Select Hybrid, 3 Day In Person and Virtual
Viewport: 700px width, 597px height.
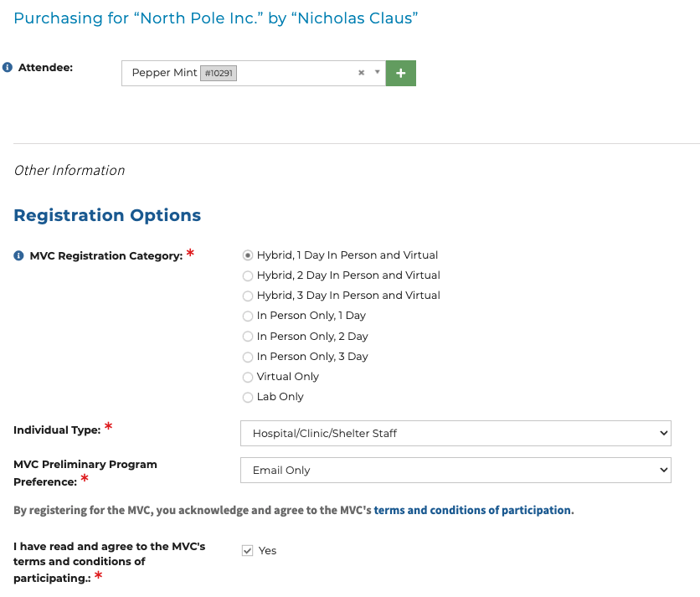247,296
